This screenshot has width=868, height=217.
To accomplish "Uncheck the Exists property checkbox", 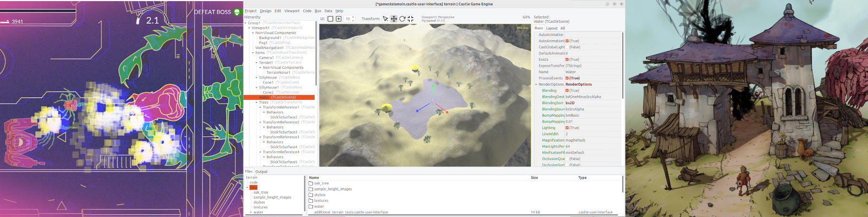I will 567,60.
